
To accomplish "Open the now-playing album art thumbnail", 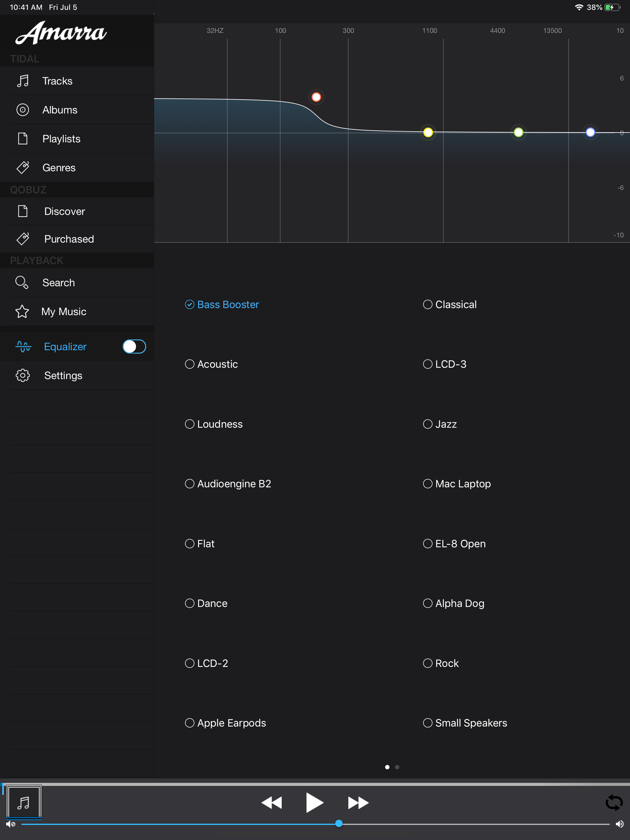I will pyautogui.click(x=24, y=802).
